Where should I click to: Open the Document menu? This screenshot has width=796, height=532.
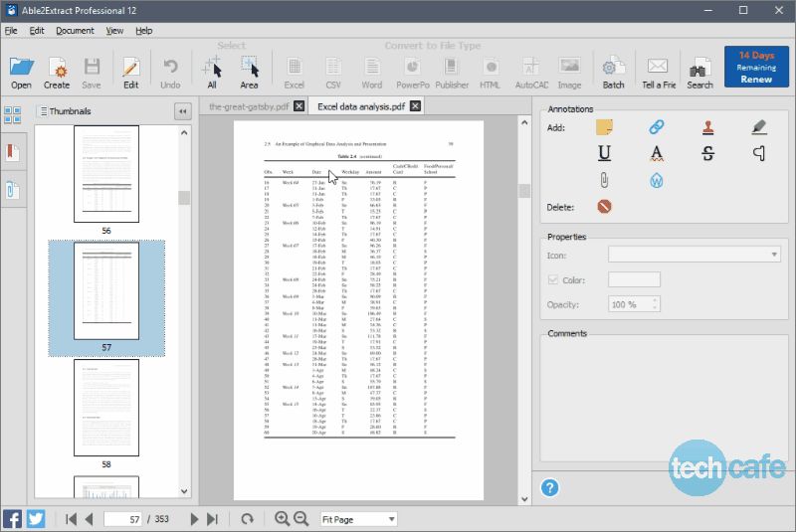[x=75, y=31]
